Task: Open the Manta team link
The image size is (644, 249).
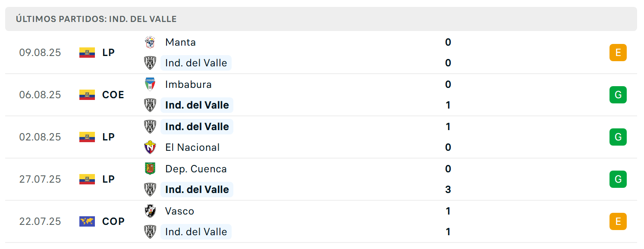Action: (180, 42)
